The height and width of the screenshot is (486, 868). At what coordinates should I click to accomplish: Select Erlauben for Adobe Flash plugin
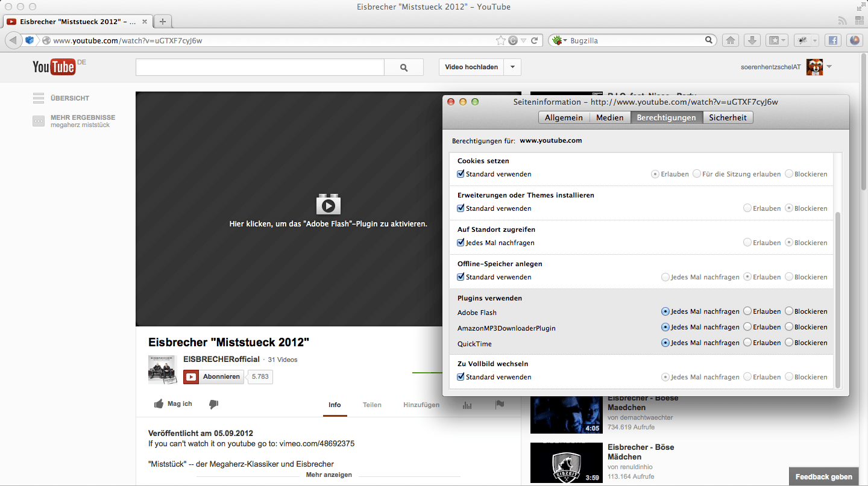(747, 311)
